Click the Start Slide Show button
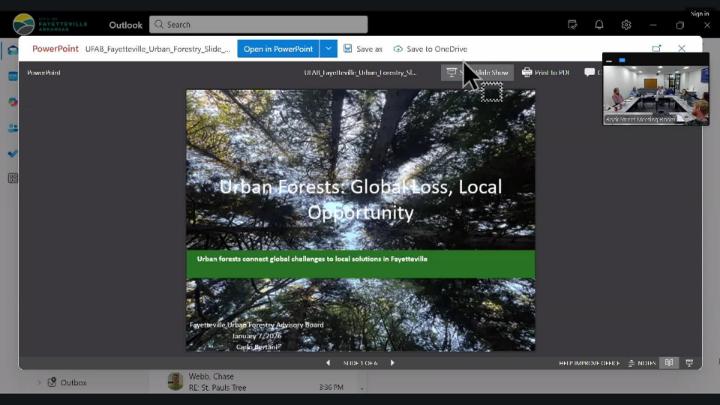720x405 pixels. click(x=478, y=72)
